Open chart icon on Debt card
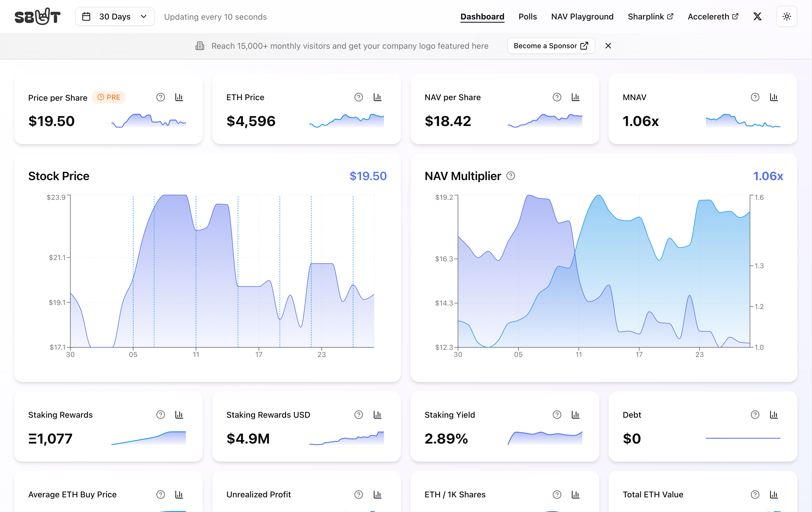The width and height of the screenshot is (812, 512). point(774,415)
